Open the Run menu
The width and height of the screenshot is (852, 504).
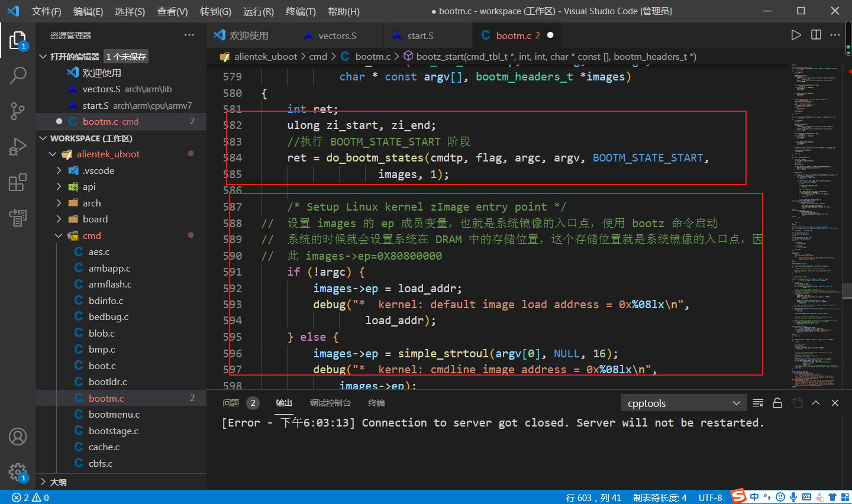[258, 11]
